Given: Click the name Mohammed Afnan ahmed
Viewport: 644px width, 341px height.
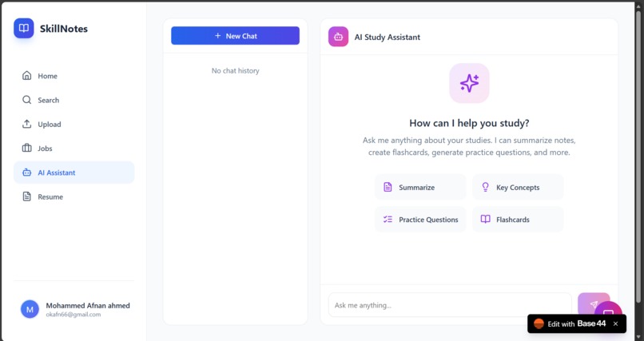Looking at the screenshot, I should click(88, 305).
